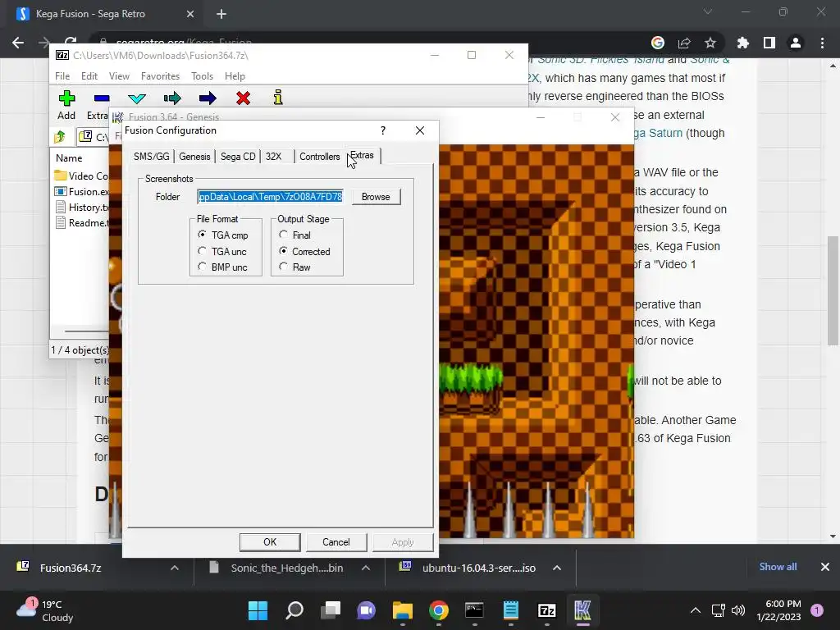Click the 7-Zip Copy arrow icon

(x=172, y=98)
